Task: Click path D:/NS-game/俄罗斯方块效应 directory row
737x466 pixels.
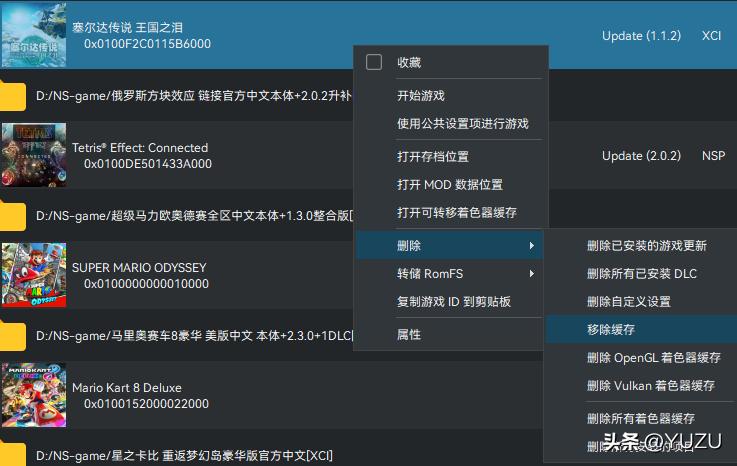Action: (193, 96)
